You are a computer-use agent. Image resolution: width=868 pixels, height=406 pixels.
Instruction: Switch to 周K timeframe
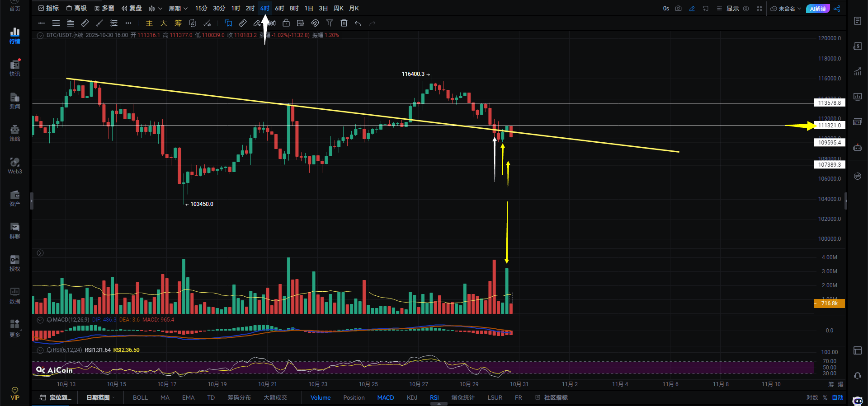pyautogui.click(x=339, y=9)
